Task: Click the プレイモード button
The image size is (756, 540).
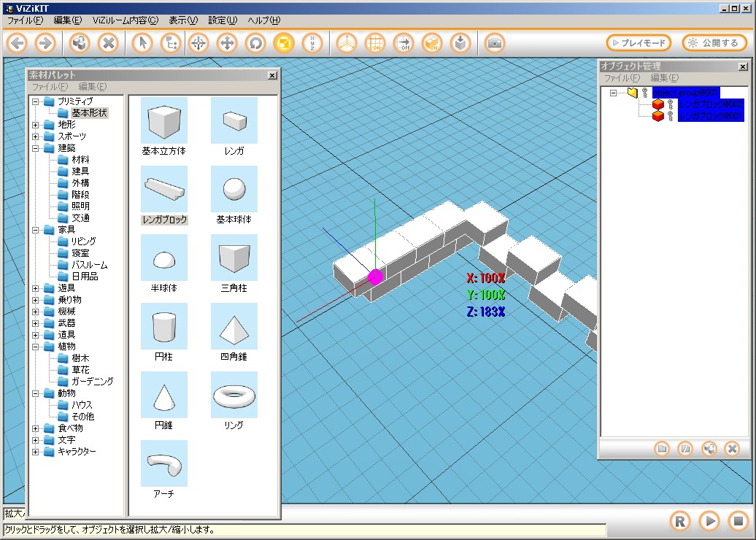Action: point(639,43)
